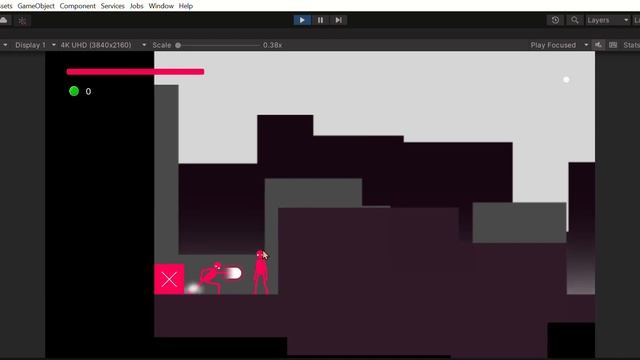Toggle the Stats overlay button
The height and width of the screenshot is (360, 640).
[x=631, y=45]
